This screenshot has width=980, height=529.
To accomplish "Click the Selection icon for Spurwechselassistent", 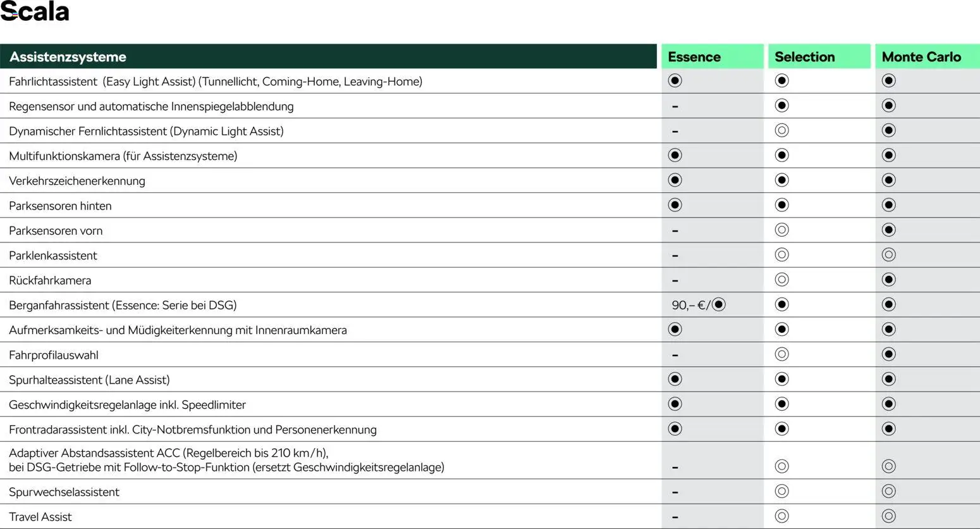I will (781, 491).
